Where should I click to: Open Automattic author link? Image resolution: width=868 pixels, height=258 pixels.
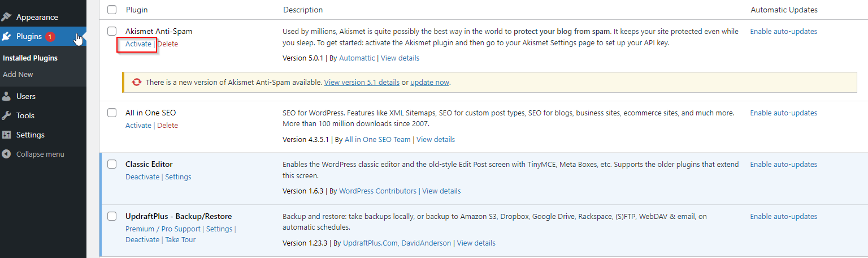[357, 58]
